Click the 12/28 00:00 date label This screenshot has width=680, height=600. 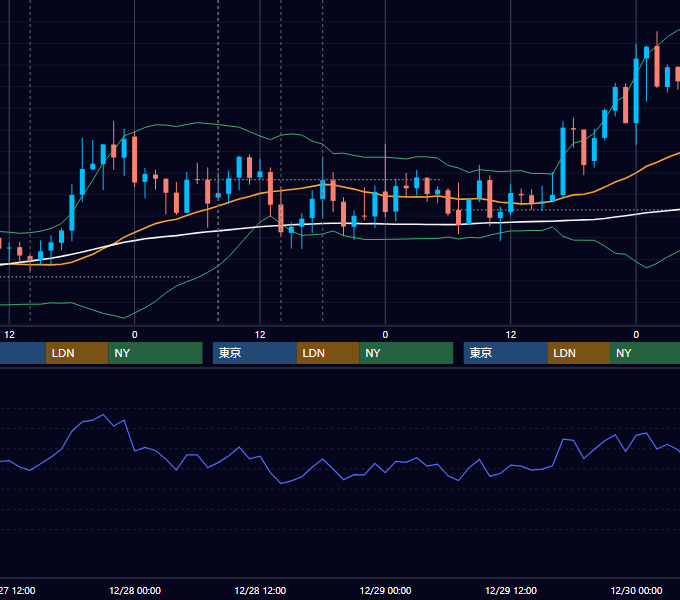pyautogui.click(x=135, y=590)
